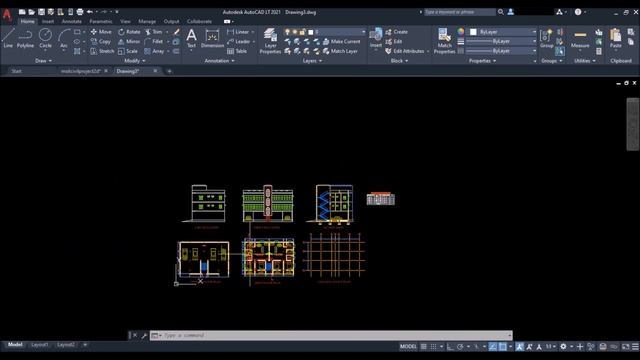Image resolution: width=640 pixels, height=360 pixels.
Task: Click the Move tool in Modify panel
Action: (101, 32)
